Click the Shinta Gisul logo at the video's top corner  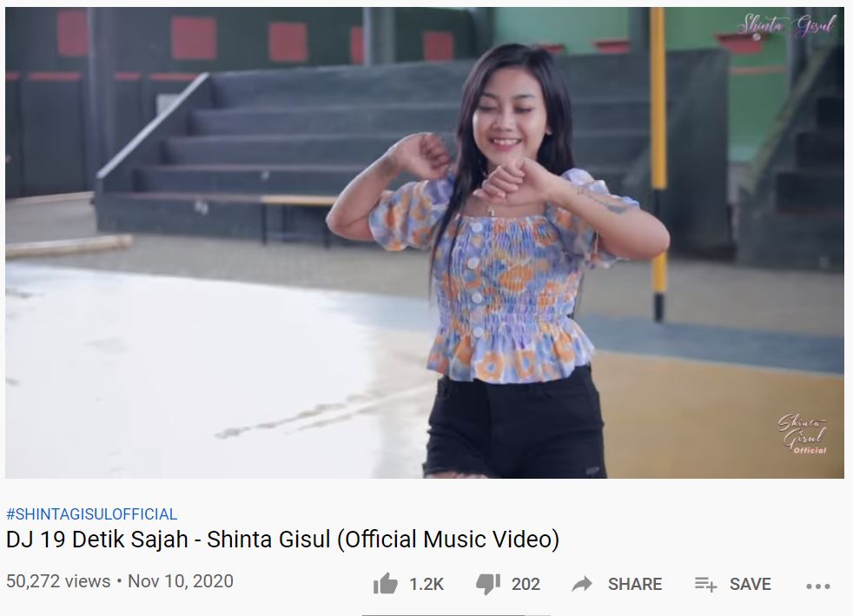coord(785,26)
